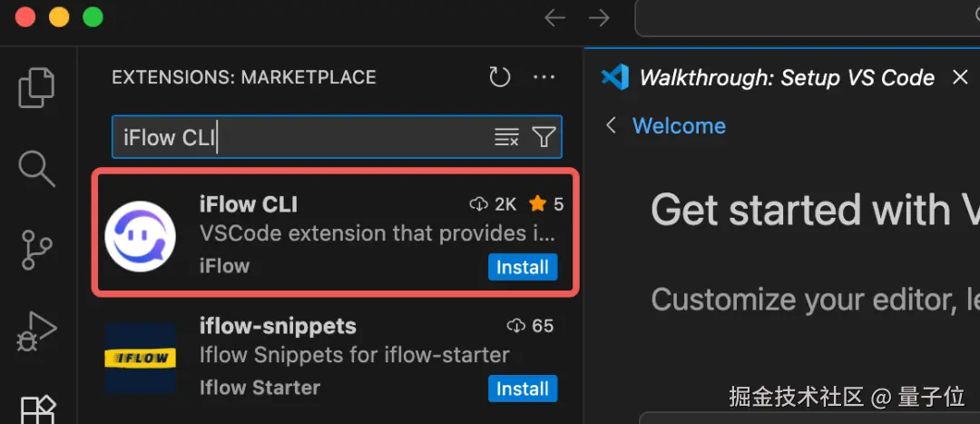The height and width of the screenshot is (424, 980).
Task: Open the Source Control view
Action: pos(37,250)
